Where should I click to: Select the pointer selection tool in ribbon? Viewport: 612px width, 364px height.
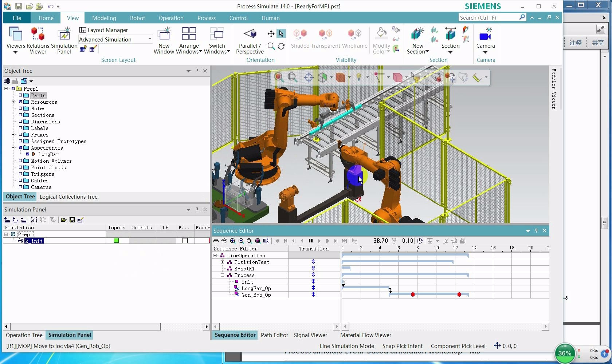tap(281, 34)
